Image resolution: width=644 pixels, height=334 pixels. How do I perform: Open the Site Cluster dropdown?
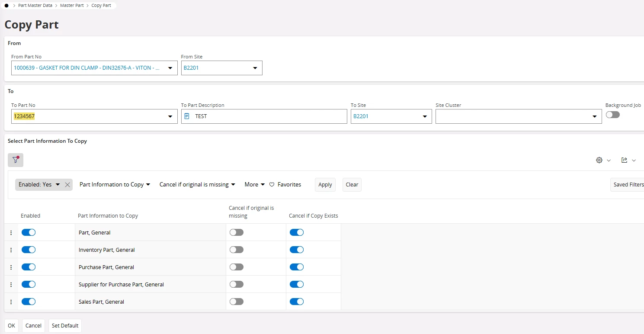click(594, 116)
